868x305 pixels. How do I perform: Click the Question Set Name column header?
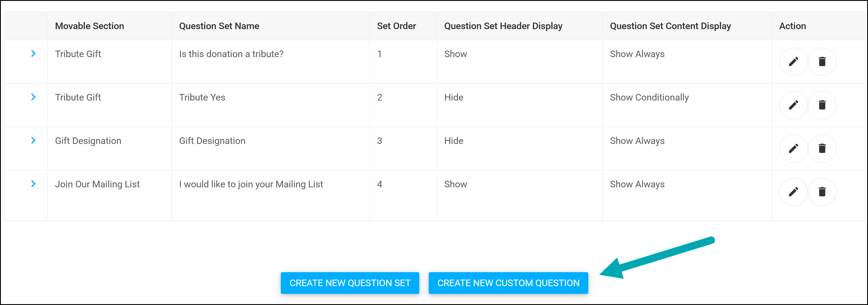point(219,26)
